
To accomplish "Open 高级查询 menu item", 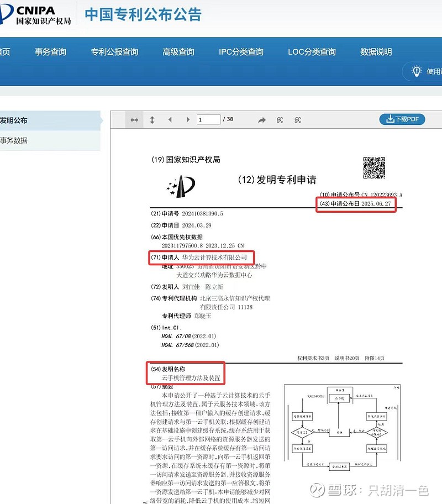I will point(178,52).
